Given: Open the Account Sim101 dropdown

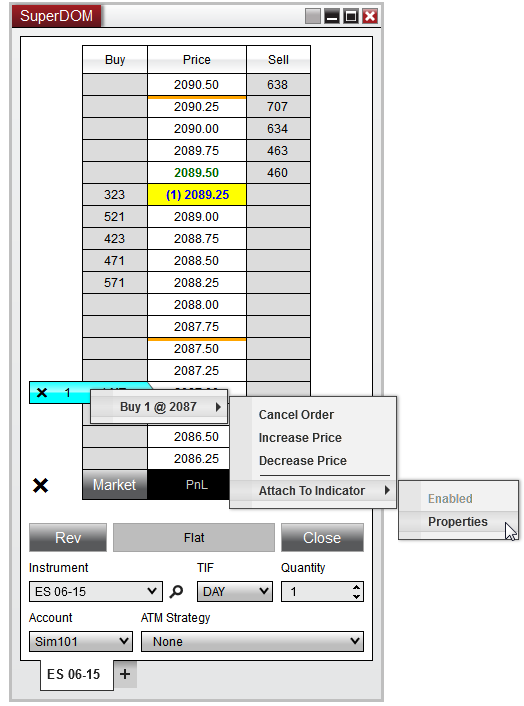Looking at the screenshot, I should (x=81, y=641).
